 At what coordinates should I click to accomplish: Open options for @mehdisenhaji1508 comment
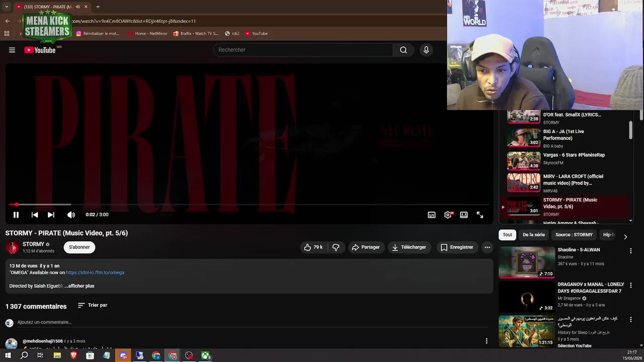point(487,341)
